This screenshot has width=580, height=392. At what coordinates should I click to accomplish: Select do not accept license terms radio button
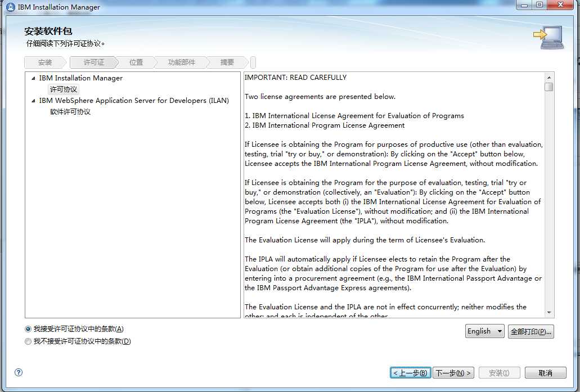pyautogui.click(x=28, y=341)
